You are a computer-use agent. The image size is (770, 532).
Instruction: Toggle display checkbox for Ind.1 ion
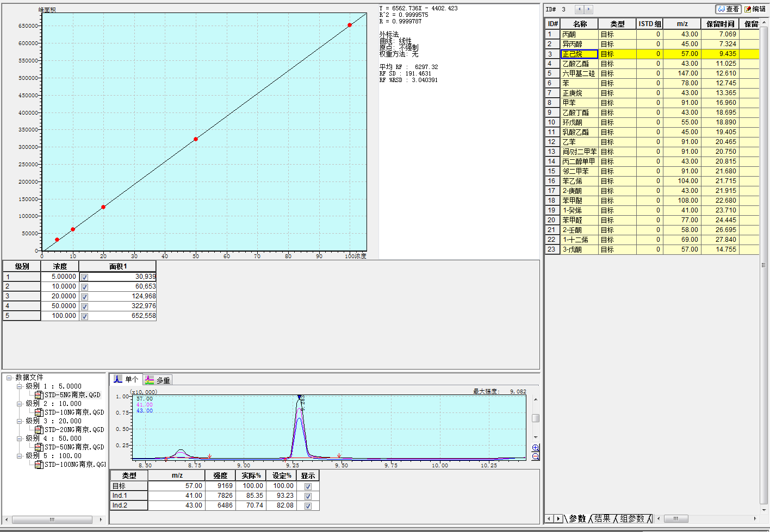tap(308, 496)
